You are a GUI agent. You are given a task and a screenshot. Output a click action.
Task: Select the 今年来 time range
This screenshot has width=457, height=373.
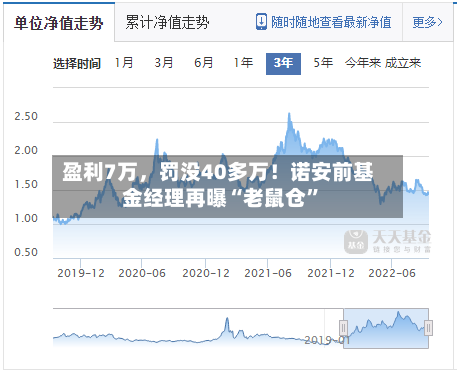(363, 63)
